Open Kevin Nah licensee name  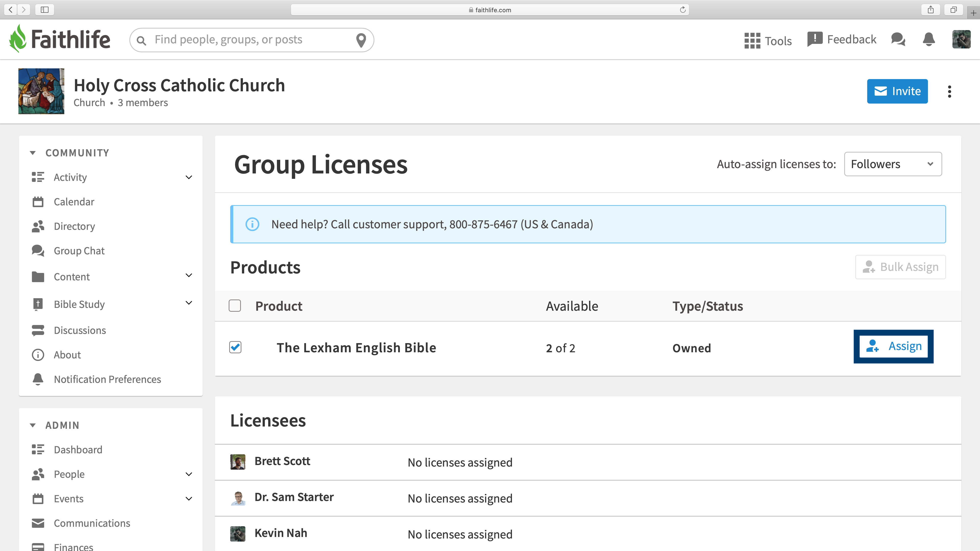pos(281,533)
